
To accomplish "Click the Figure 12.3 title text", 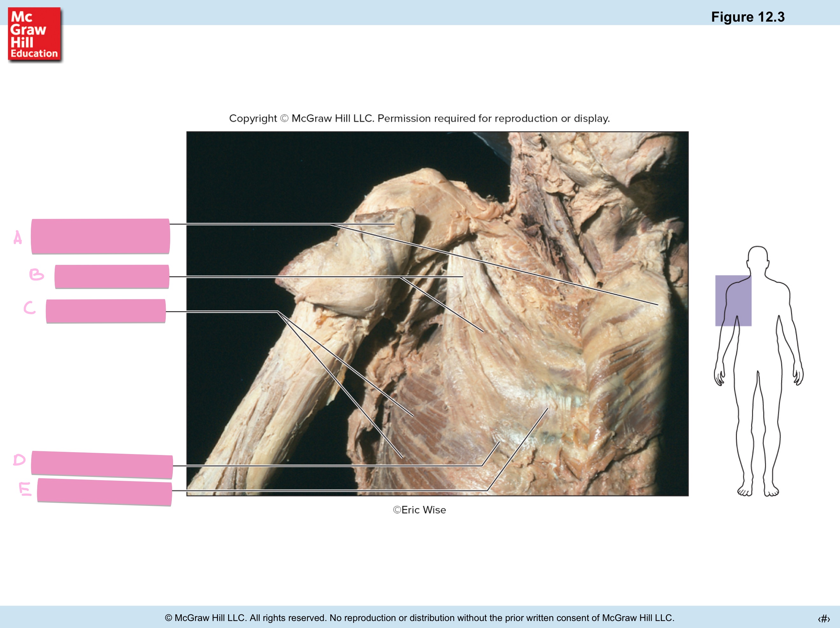I will point(747,17).
